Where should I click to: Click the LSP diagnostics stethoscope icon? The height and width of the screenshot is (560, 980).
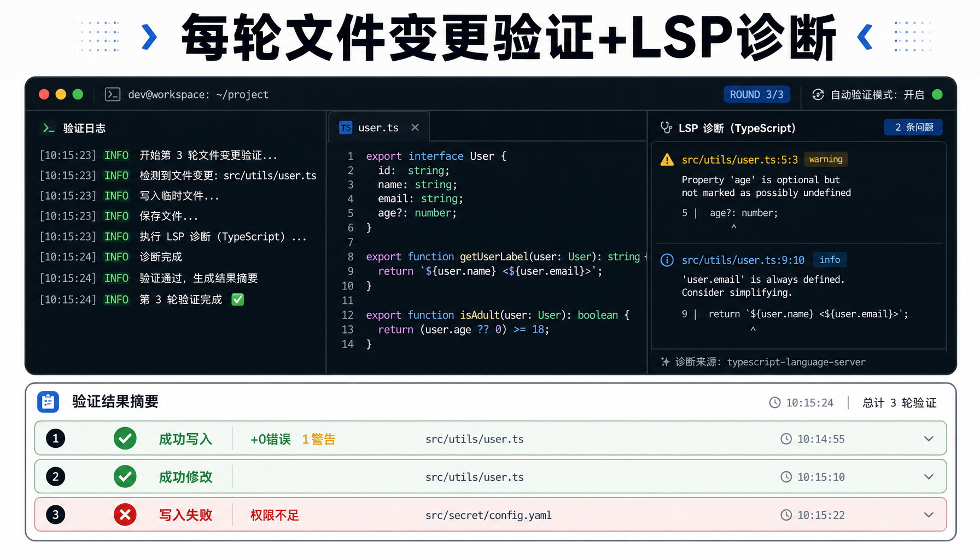click(666, 127)
